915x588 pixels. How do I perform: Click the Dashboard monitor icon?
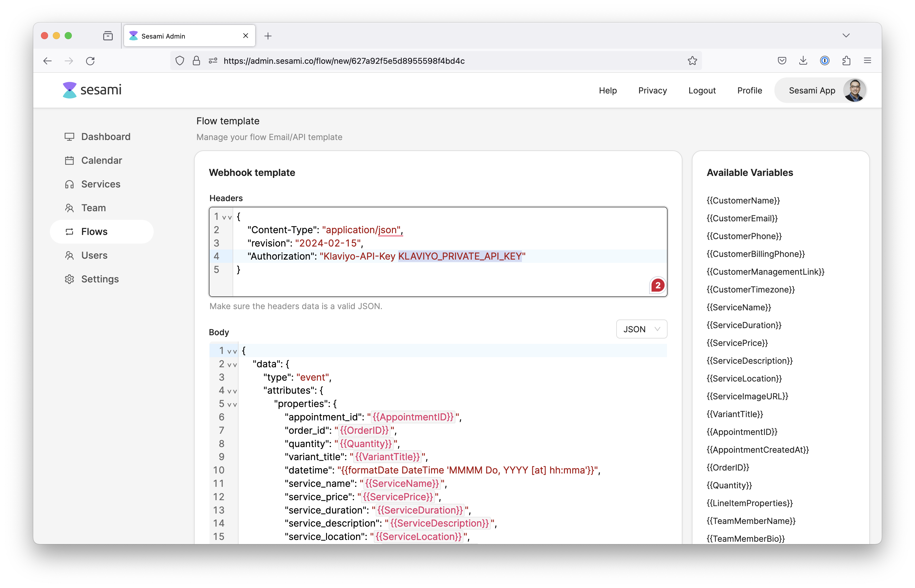point(69,137)
